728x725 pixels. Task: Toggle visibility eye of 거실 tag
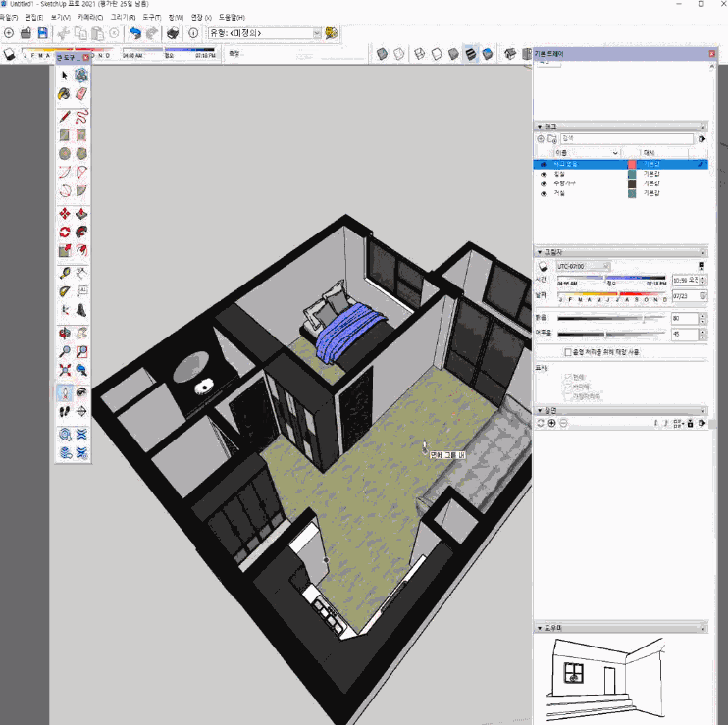coord(544,193)
